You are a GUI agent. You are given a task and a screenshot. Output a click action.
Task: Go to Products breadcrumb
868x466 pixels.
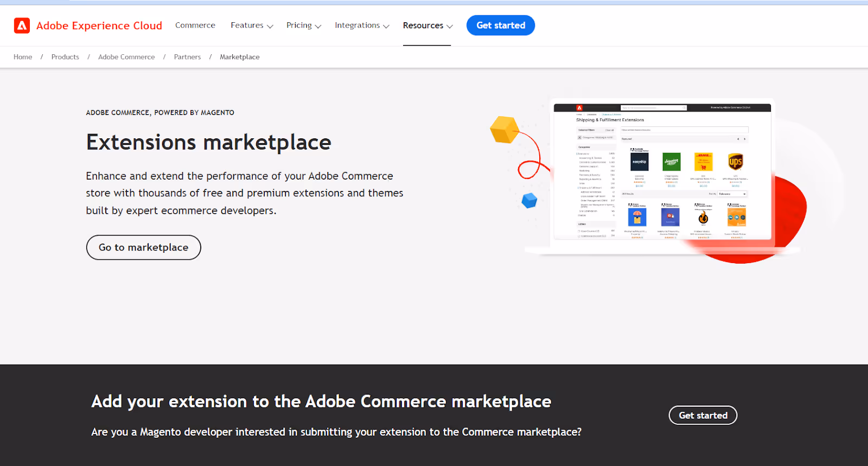tap(65, 57)
